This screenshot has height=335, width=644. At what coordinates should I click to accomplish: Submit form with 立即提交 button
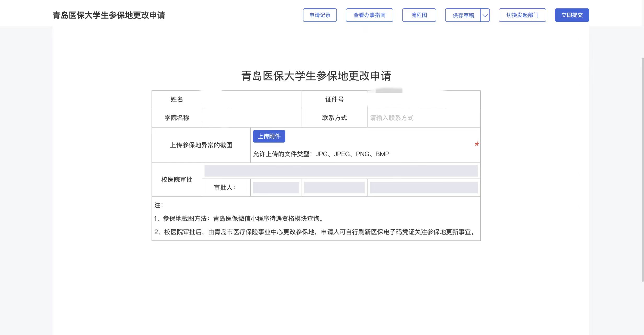click(x=572, y=15)
